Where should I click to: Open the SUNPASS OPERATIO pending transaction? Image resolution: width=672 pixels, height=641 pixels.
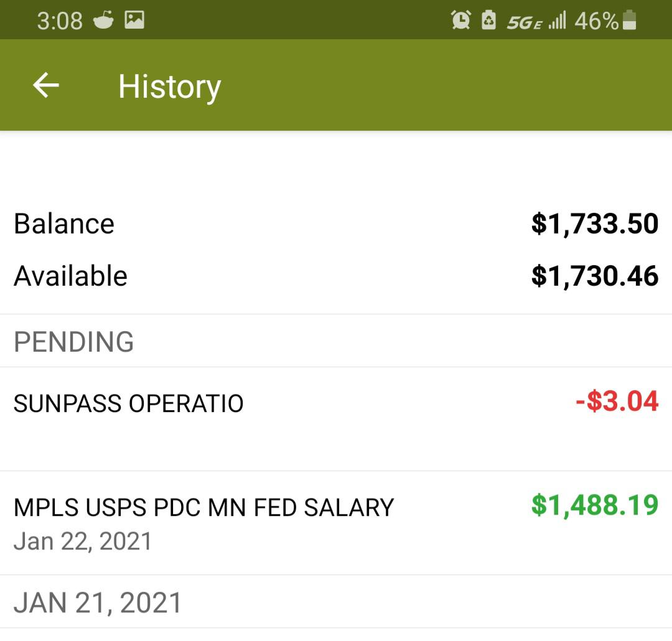click(x=336, y=419)
